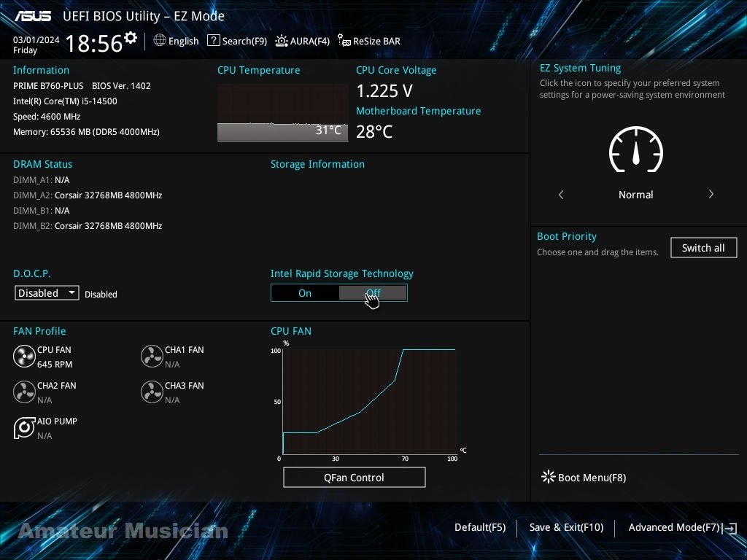
Task: Click the DIMM_A2 Corsair memory entry
Action: (x=88, y=195)
